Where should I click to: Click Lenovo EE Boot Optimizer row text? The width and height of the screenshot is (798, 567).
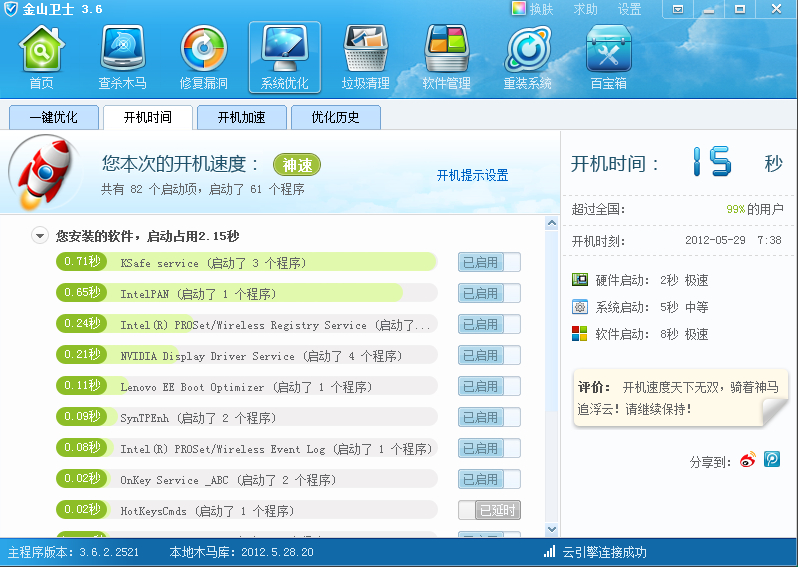(246, 387)
